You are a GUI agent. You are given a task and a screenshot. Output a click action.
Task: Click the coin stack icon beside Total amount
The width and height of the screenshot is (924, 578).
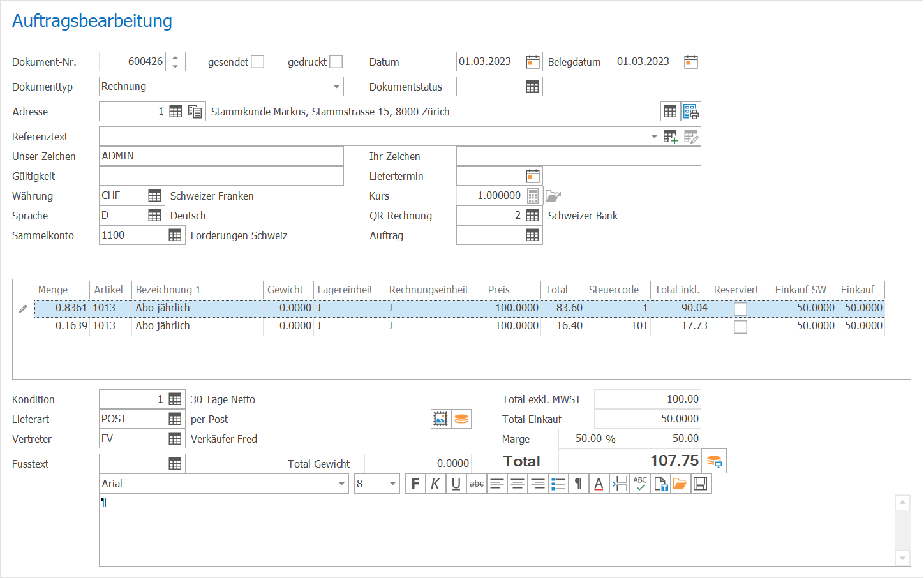coord(714,461)
